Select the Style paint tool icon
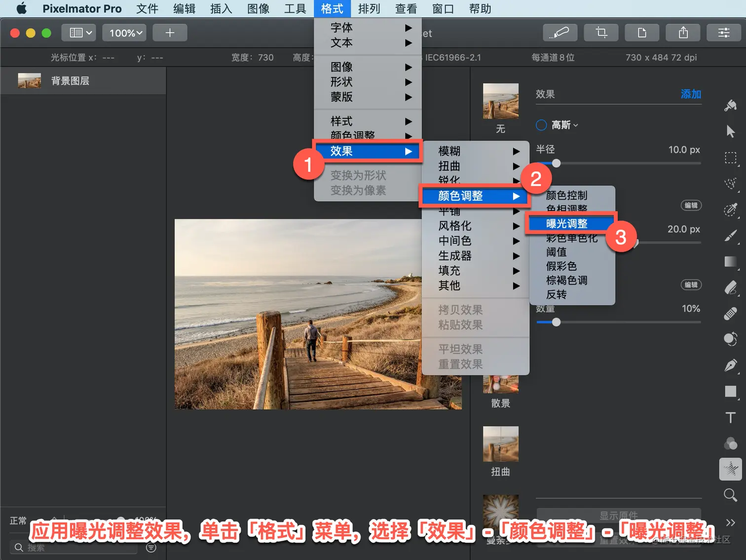This screenshot has height=560, width=746. (x=731, y=105)
